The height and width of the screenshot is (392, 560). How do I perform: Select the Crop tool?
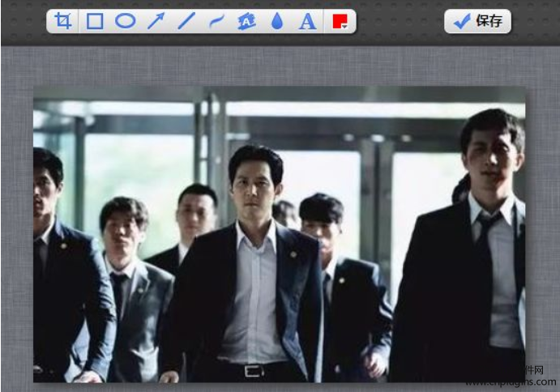tap(63, 21)
